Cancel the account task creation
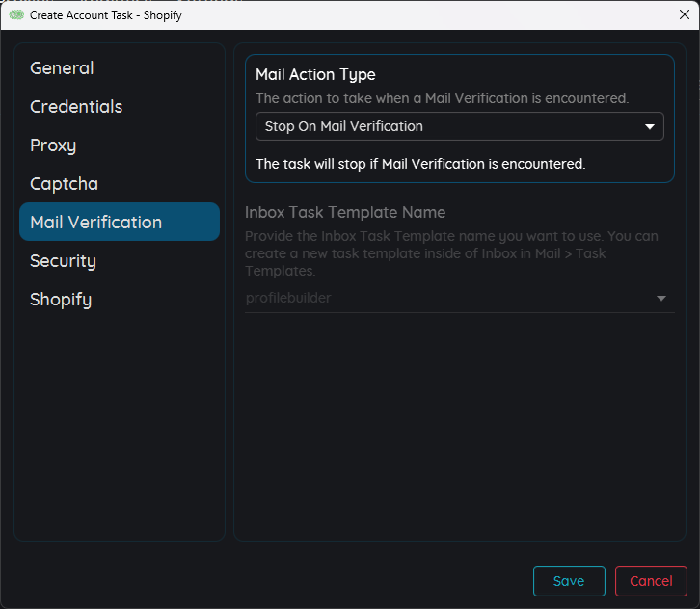This screenshot has width=700, height=609. (x=651, y=581)
